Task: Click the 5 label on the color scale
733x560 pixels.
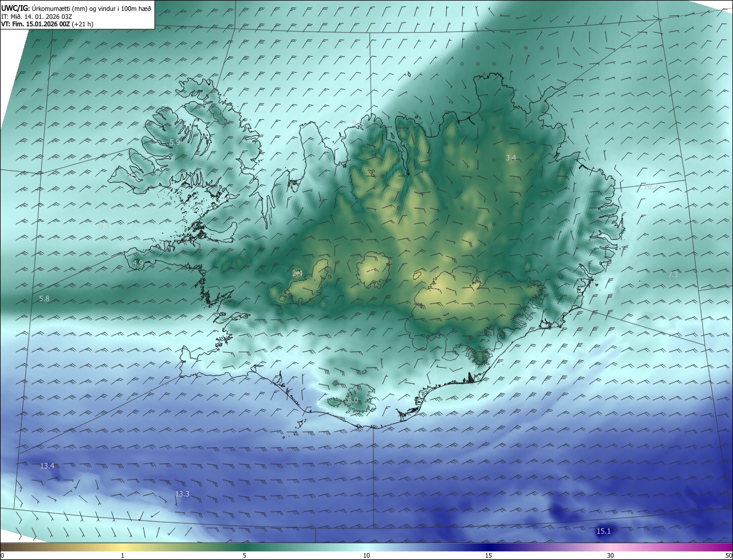Action: (245, 555)
